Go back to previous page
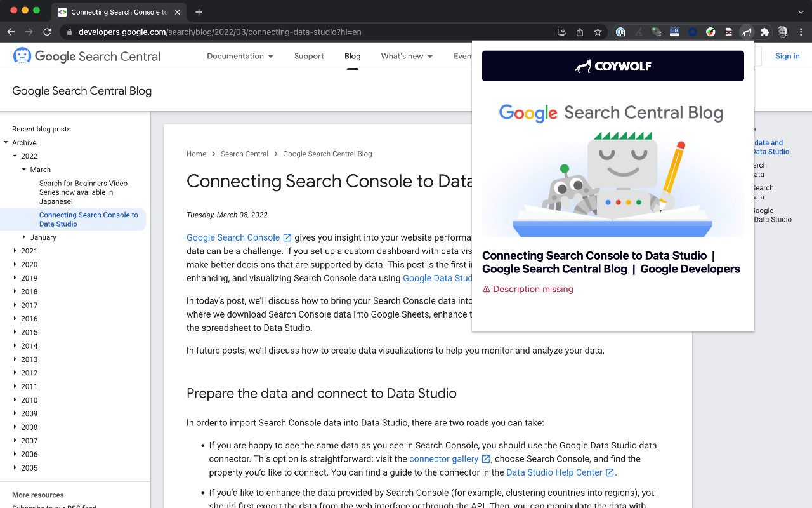 coord(11,32)
